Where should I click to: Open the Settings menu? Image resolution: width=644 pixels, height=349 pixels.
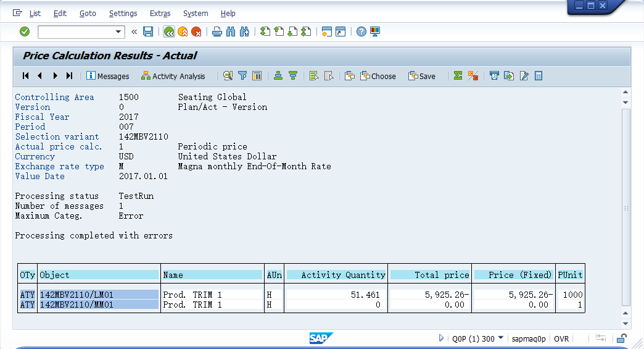[123, 13]
